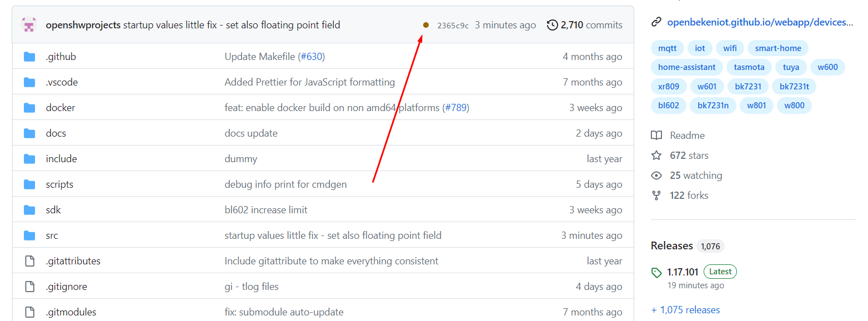Image resolution: width=868 pixels, height=321 pixels.
Task: Open pull request #789 link
Action: (455, 108)
